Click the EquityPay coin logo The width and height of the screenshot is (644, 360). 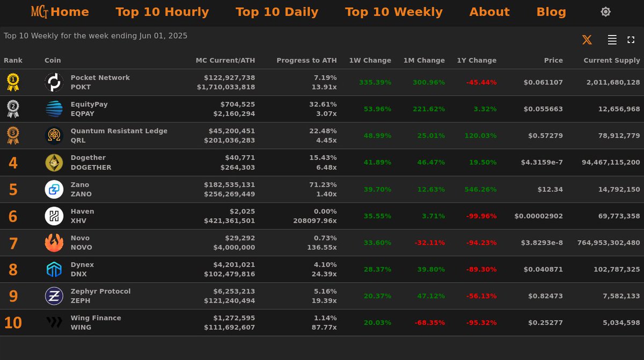[54, 109]
